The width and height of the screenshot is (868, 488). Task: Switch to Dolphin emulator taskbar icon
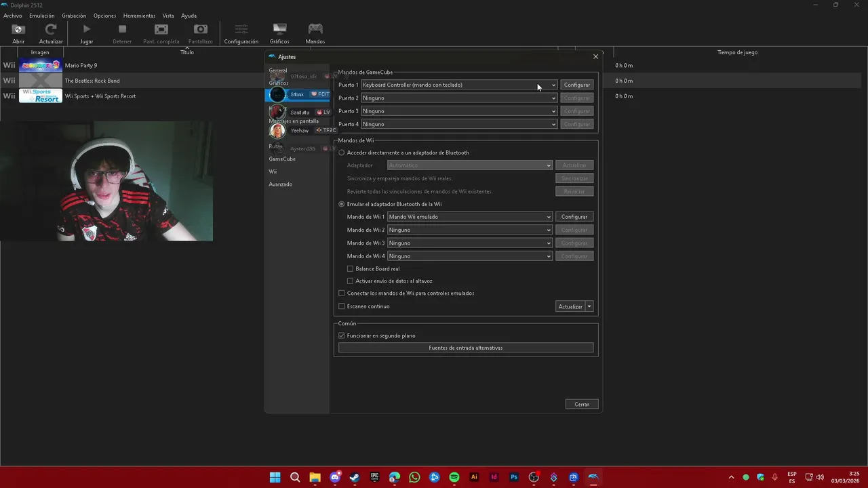tap(593, 477)
